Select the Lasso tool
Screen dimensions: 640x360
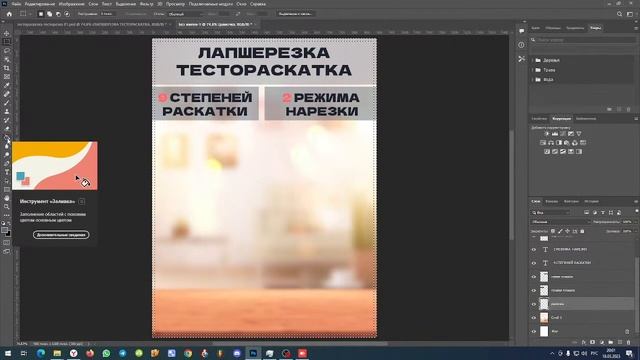[7, 51]
